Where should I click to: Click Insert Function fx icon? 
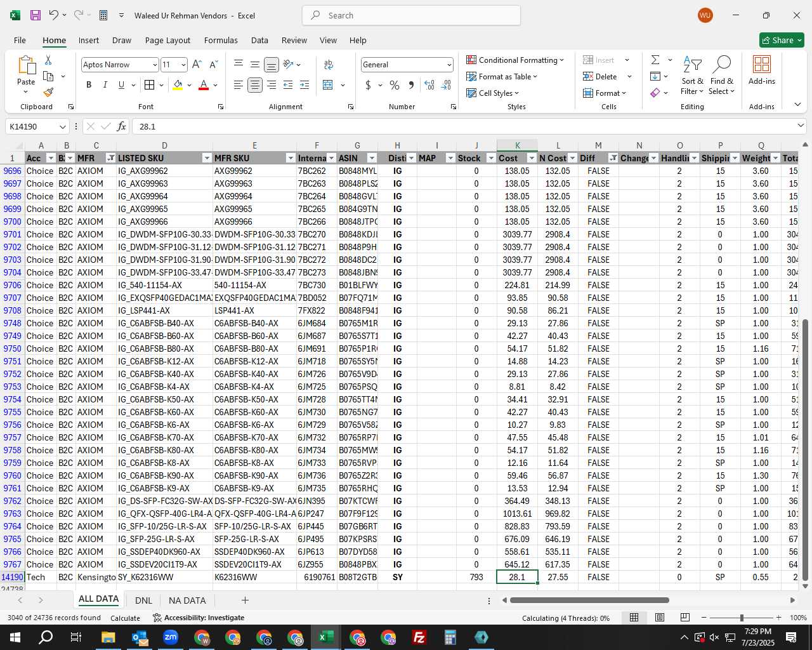point(122,126)
